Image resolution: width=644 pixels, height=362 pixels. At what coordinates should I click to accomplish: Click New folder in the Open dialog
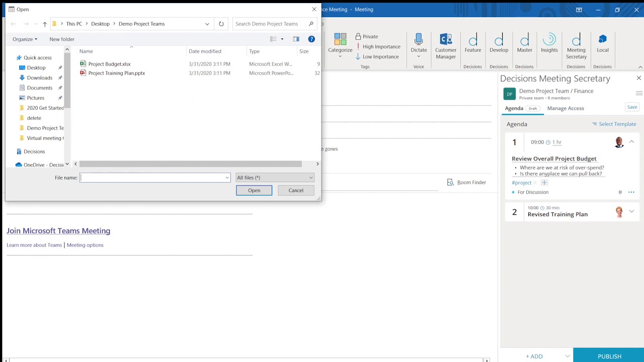[62, 39]
